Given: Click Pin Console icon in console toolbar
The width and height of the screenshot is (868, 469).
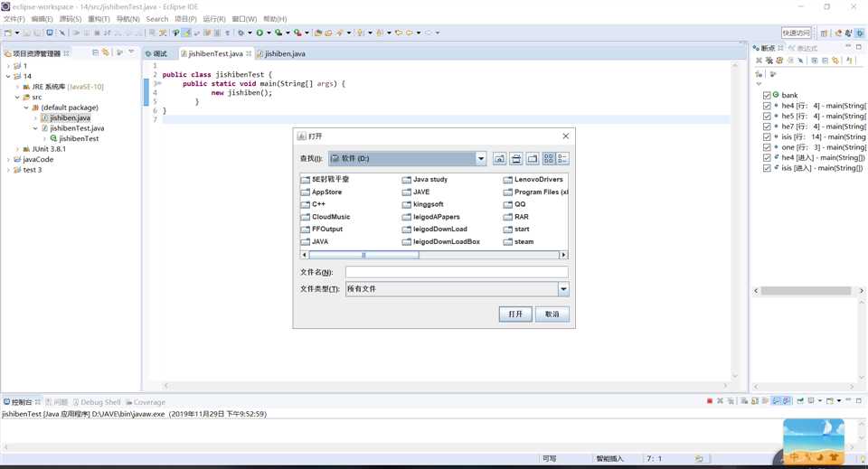Looking at the screenshot, I should click(800, 400).
